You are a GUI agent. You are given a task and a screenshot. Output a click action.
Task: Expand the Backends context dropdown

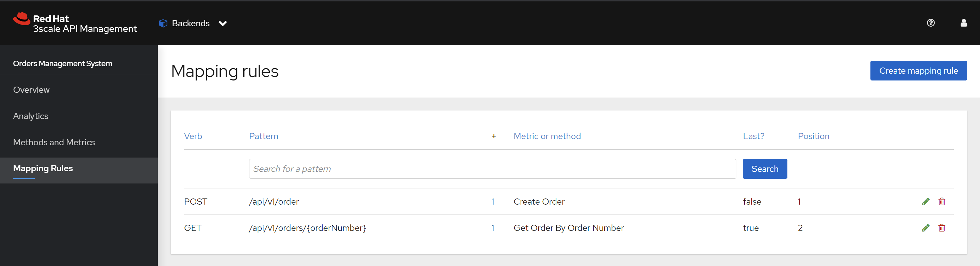pyautogui.click(x=223, y=24)
